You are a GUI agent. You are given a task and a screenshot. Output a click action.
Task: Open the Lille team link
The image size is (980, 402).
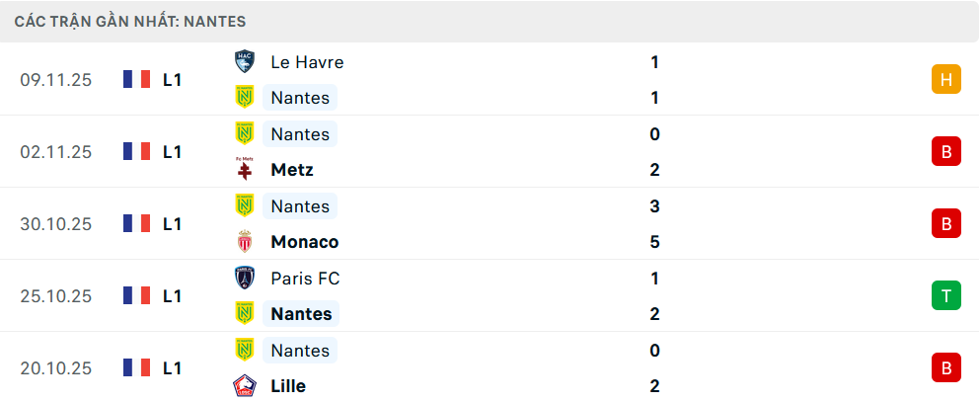point(288,386)
